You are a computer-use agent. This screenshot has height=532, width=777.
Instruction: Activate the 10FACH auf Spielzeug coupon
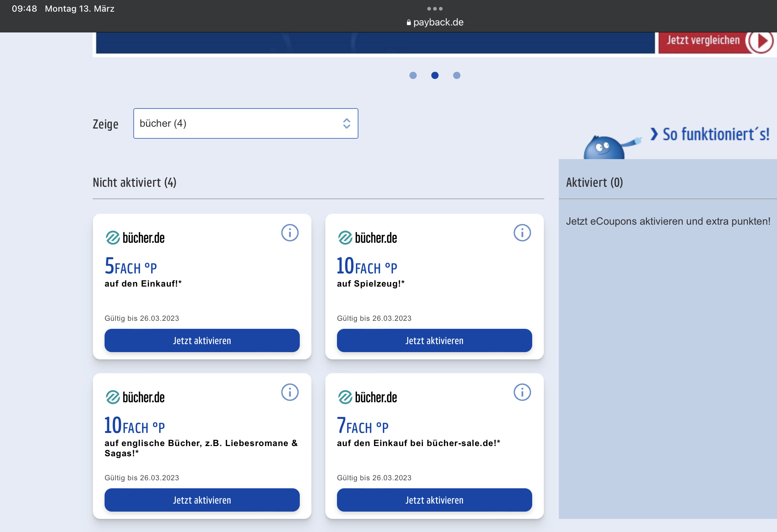(x=435, y=340)
